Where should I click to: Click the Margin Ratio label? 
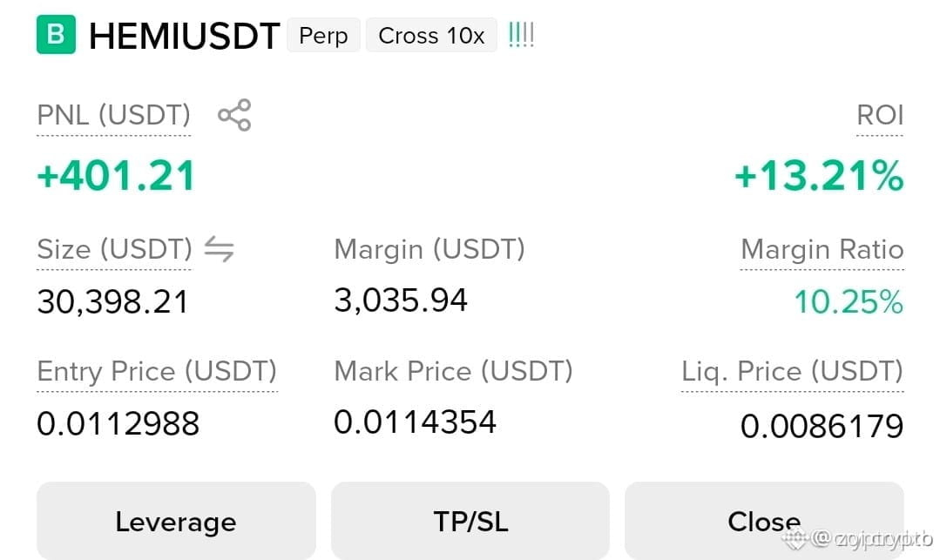[x=822, y=249]
